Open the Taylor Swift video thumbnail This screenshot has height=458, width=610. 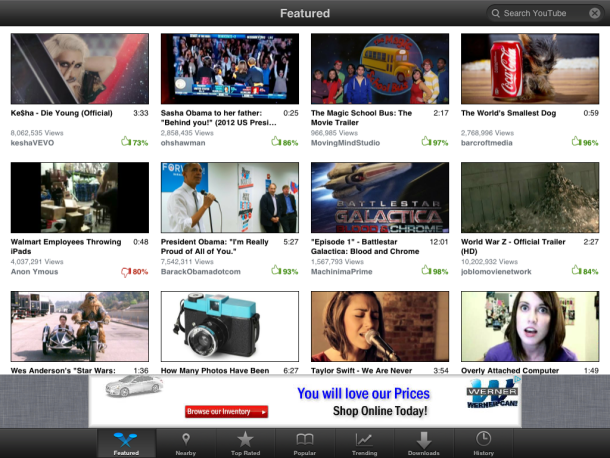click(x=380, y=326)
